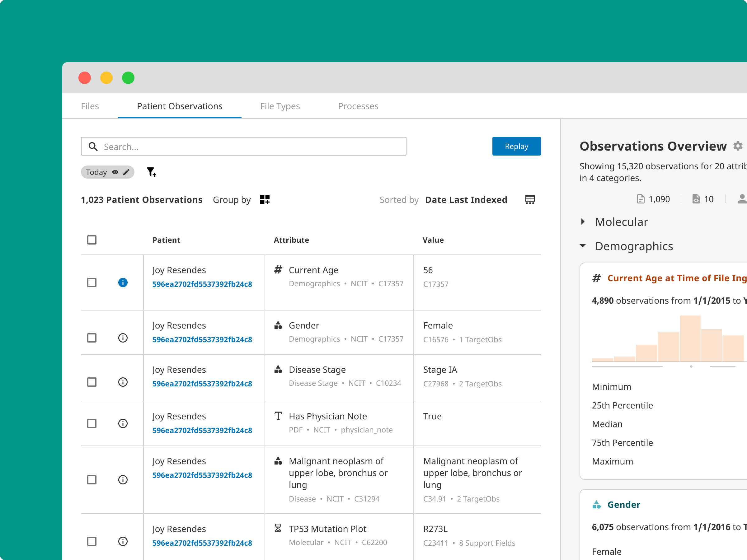Click the number sign icon beside Current Age
The image size is (747, 560).
coord(278,270)
